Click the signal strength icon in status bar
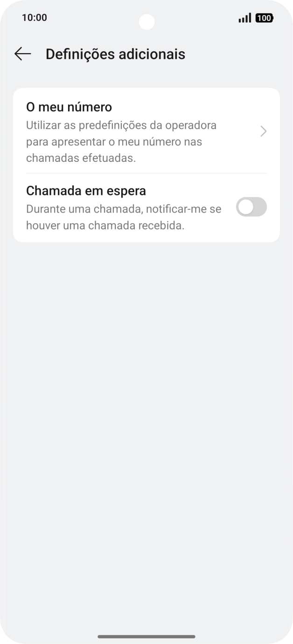293x644 pixels. click(x=244, y=18)
